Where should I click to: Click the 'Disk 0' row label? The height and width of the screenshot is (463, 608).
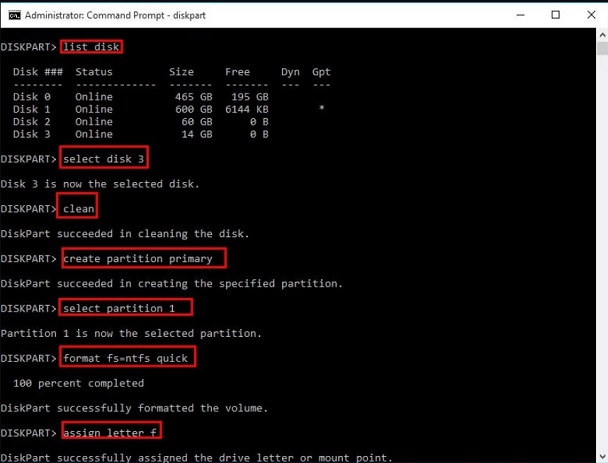pyautogui.click(x=31, y=97)
